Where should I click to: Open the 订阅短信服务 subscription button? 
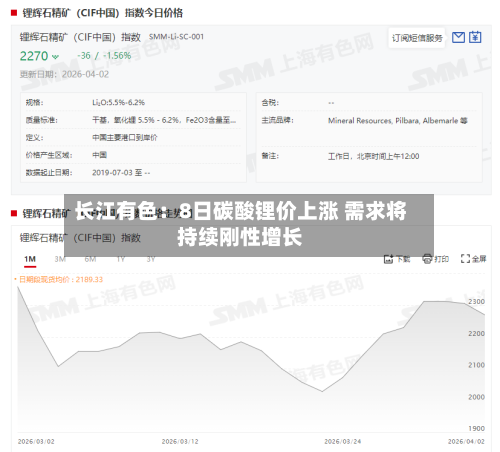(417, 38)
